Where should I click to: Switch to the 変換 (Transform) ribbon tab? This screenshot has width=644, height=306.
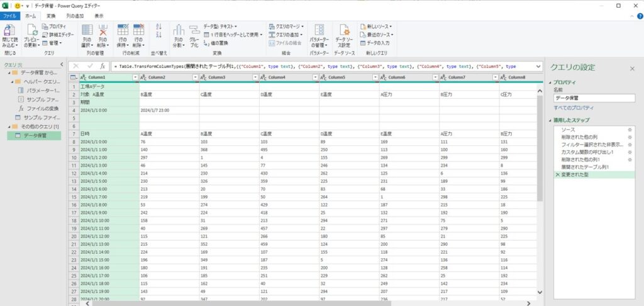51,15
